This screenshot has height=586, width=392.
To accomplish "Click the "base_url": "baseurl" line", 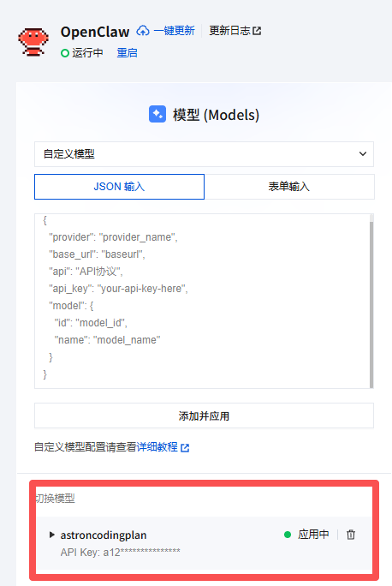I will click(97, 254).
